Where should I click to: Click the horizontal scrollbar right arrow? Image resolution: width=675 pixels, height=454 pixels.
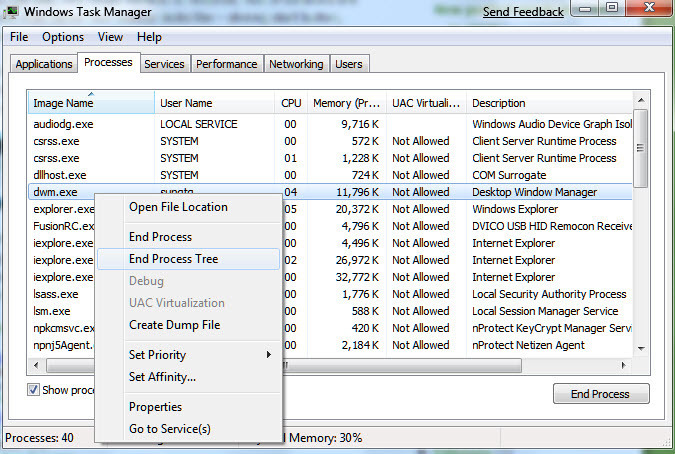[x=623, y=366]
